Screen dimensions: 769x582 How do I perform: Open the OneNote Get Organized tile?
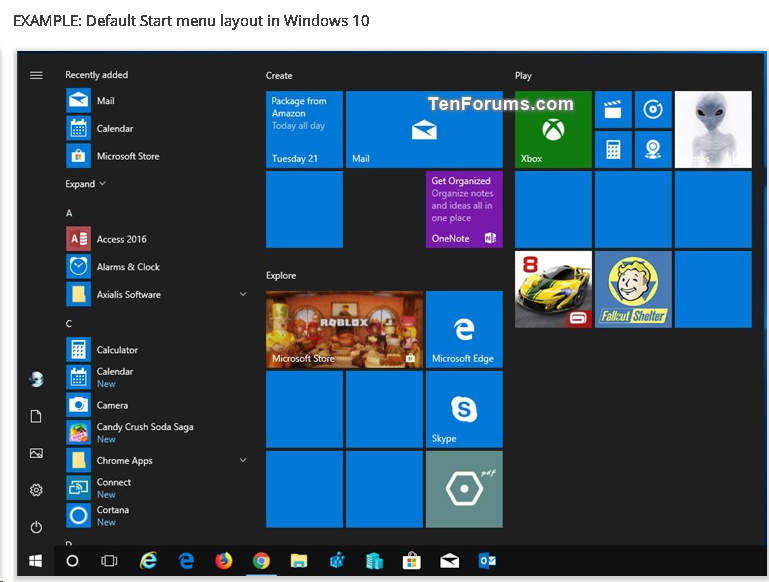pyautogui.click(x=464, y=209)
